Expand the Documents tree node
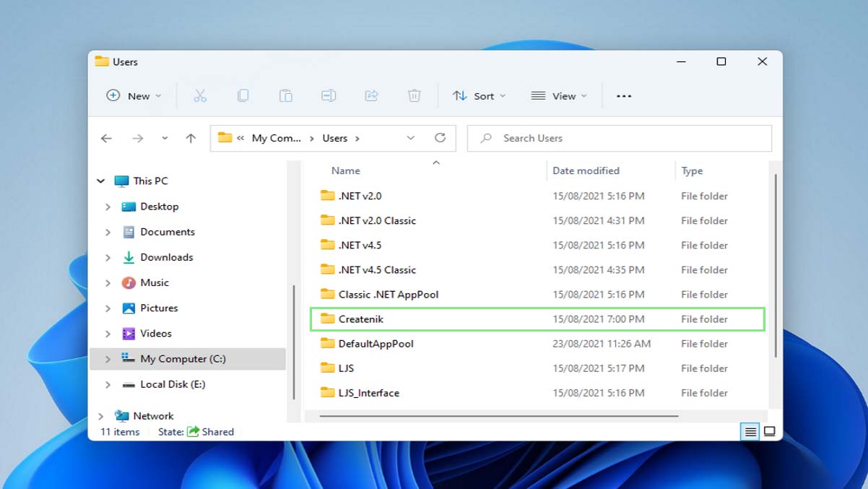This screenshot has height=489, width=868. coord(108,232)
